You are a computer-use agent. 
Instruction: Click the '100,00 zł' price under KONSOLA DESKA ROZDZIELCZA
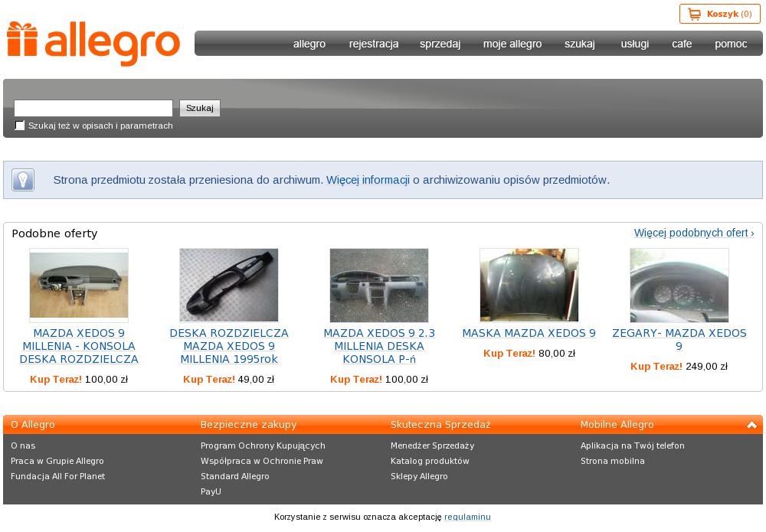tap(106, 379)
